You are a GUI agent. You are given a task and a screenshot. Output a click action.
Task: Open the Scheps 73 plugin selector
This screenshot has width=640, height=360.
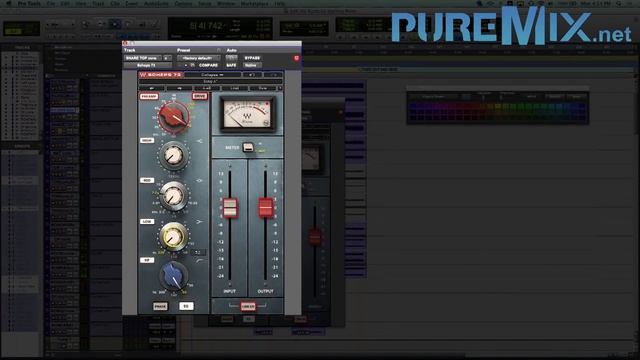(148, 65)
